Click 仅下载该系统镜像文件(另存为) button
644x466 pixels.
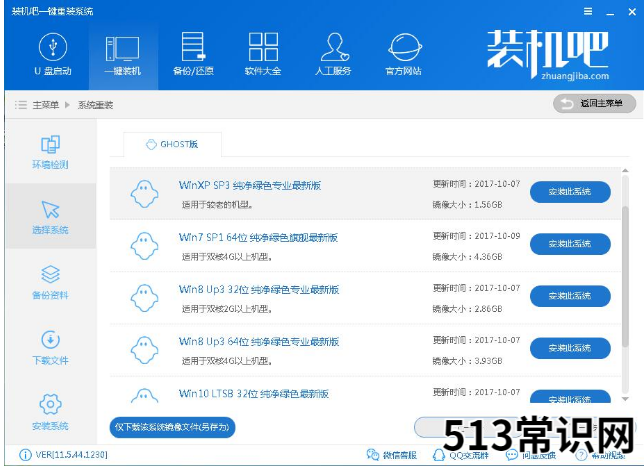(172, 427)
